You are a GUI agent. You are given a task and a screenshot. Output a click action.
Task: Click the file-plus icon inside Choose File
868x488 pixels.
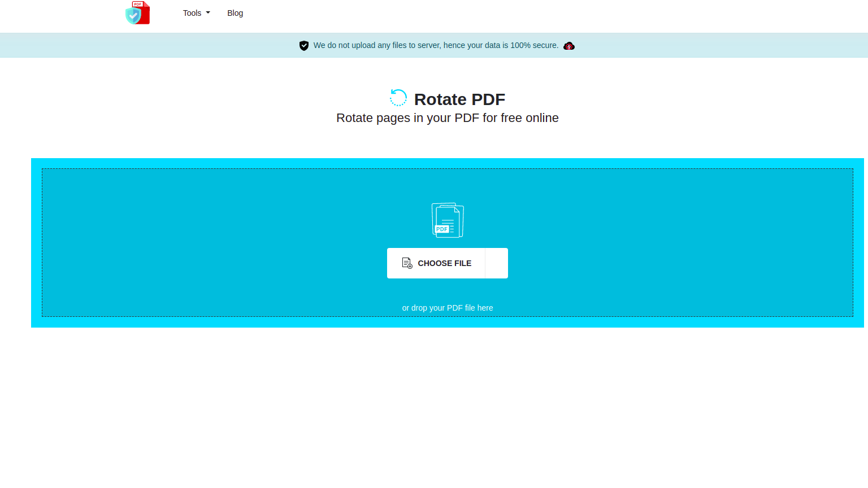pyautogui.click(x=407, y=263)
